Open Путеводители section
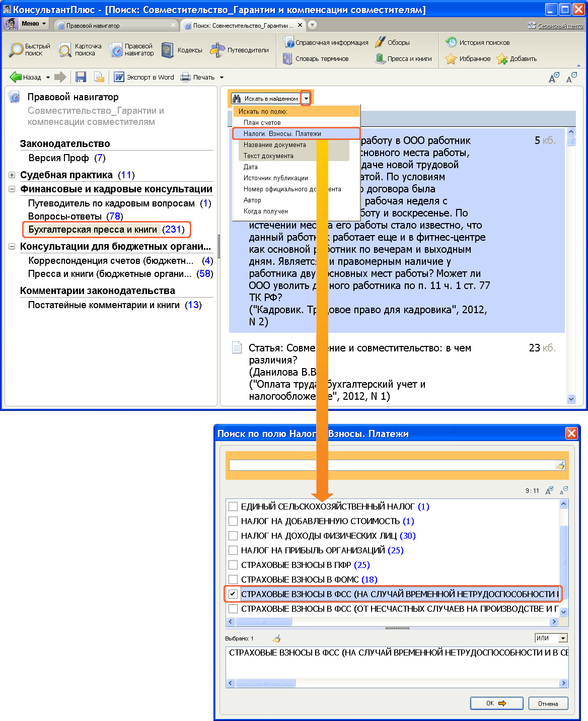The width and height of the screenshot is (588, 721). pyautogui.click(x=240, y=50)
